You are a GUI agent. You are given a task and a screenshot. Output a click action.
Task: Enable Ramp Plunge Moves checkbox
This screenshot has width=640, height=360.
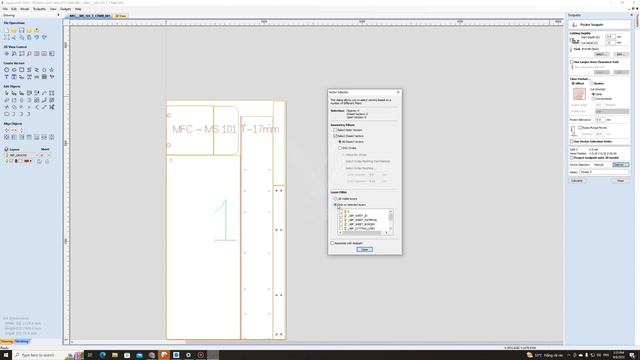580,128
